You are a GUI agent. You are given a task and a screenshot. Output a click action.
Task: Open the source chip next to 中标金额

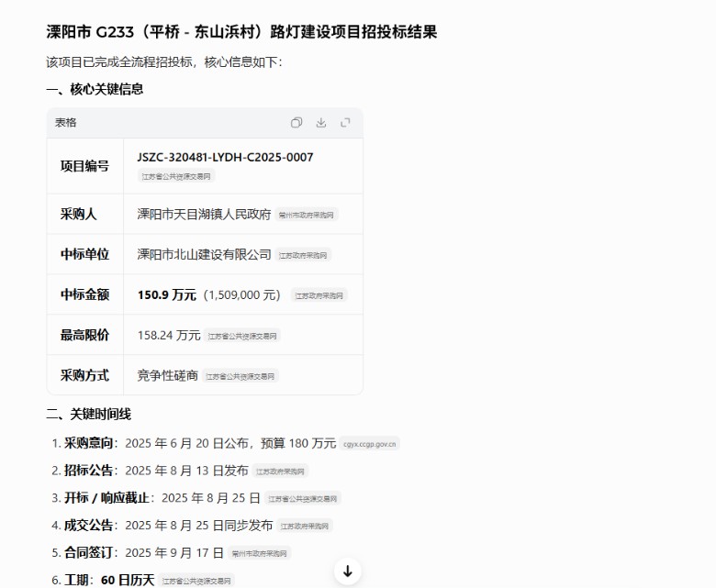point(319,295)
